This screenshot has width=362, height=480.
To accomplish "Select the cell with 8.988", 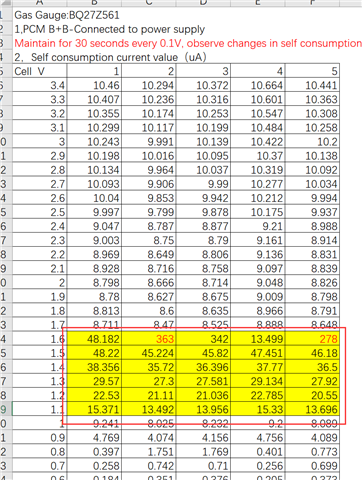I will 312,226.
